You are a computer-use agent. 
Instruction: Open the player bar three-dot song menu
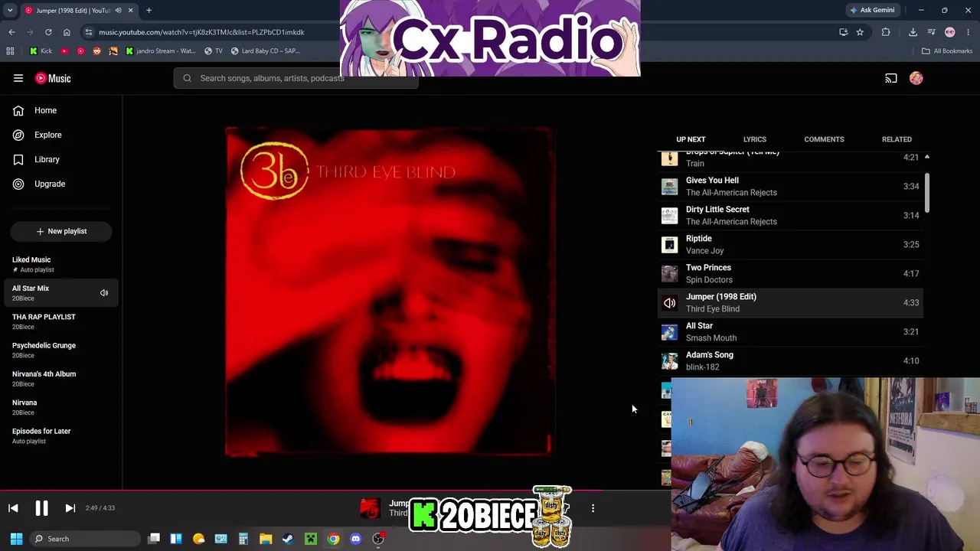click(593, 508)
